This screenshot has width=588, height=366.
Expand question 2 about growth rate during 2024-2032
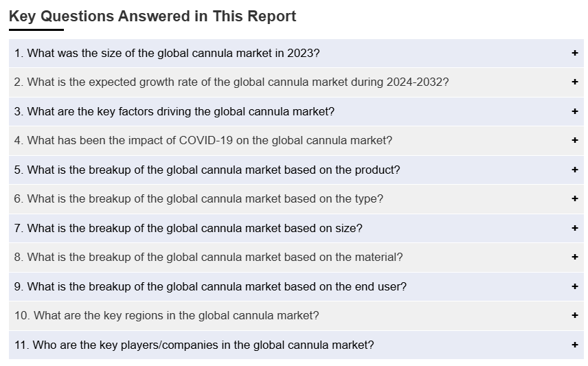point(231,82)
